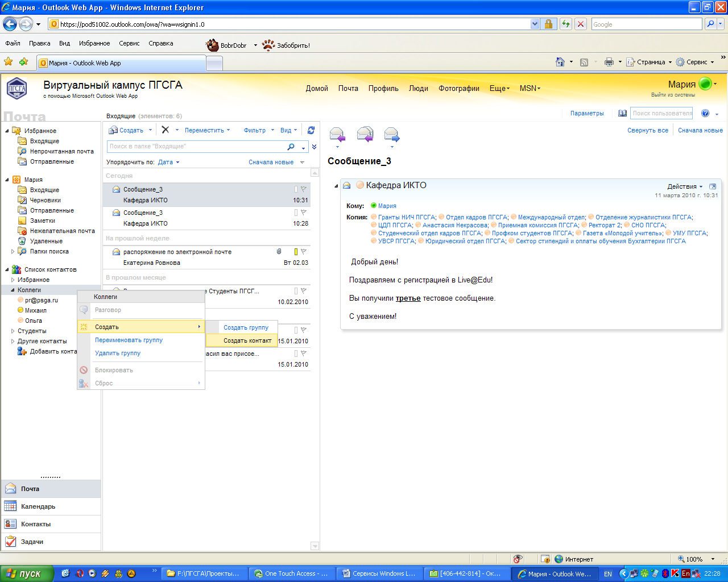Viewport: 728px width, 582px height.
Task: Choose Переименовать группу in context menu
Action: 129,340
